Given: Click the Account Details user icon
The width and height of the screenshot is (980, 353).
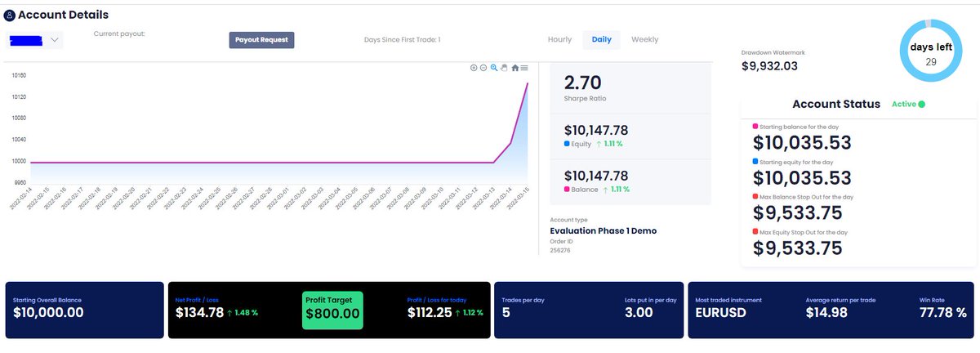Looking at the screenshot, I should [9, 16].
